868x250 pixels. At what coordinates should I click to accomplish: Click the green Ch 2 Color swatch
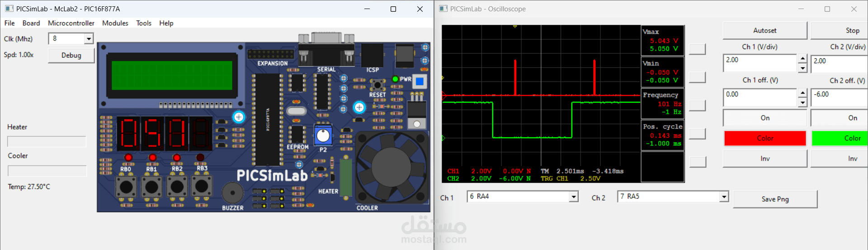pyautogui.click(x=840, y=139)
